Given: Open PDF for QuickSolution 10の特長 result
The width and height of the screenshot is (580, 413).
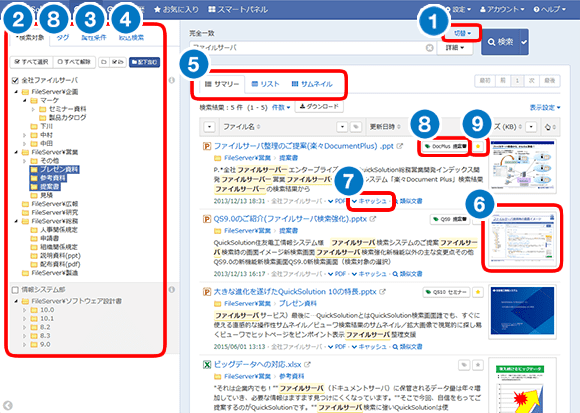Looking at the screenshot, I should [x=337, y=347].
